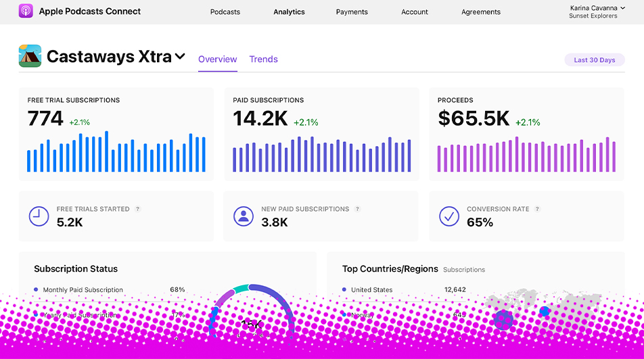The image size is (644, 359).
Task: Select the 5.2K free trials started value
Action: pos(70,222)
